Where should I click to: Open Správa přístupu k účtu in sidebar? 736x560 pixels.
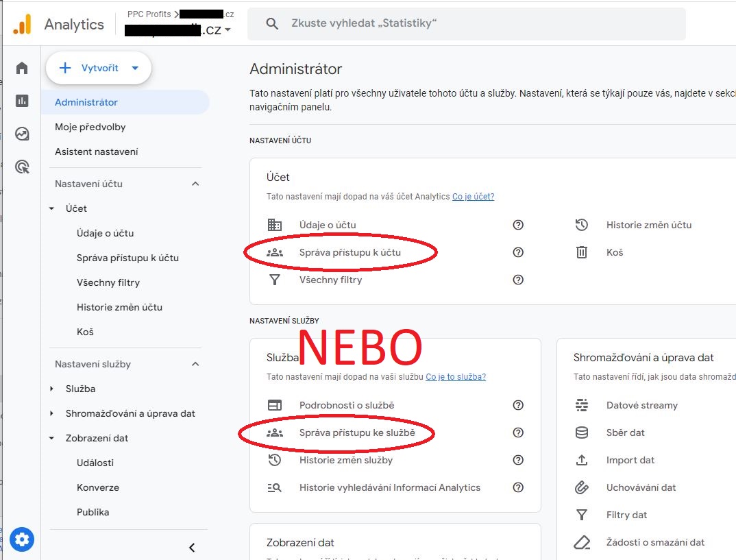(x=127, y=258)
